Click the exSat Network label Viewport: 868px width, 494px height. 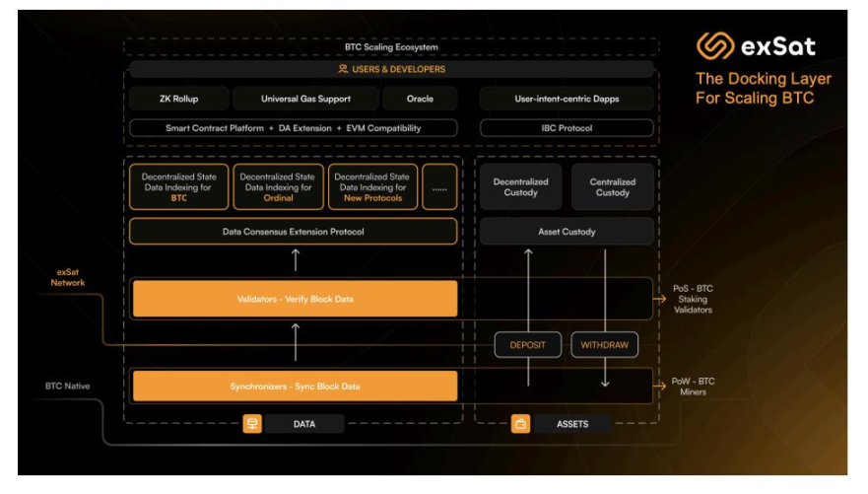pyautogui.click(x=68, y=277)
